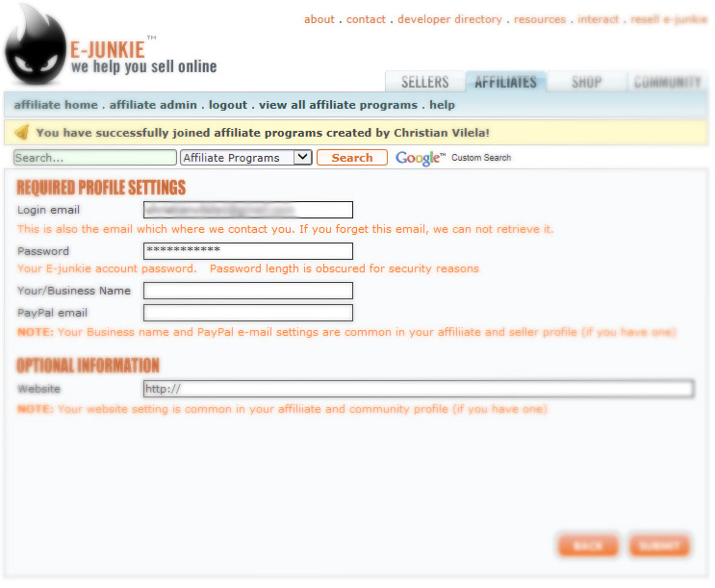Open the interact link
The height and width of the screenshot is (588, 715).
598,19
